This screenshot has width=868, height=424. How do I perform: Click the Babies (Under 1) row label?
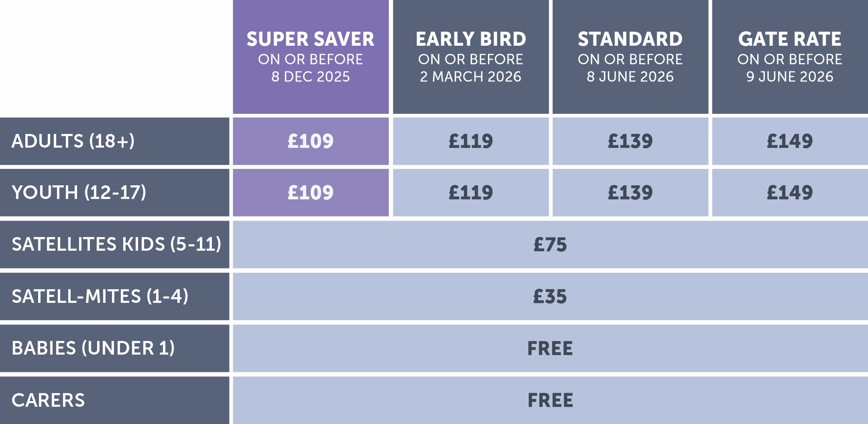(93, 348)
